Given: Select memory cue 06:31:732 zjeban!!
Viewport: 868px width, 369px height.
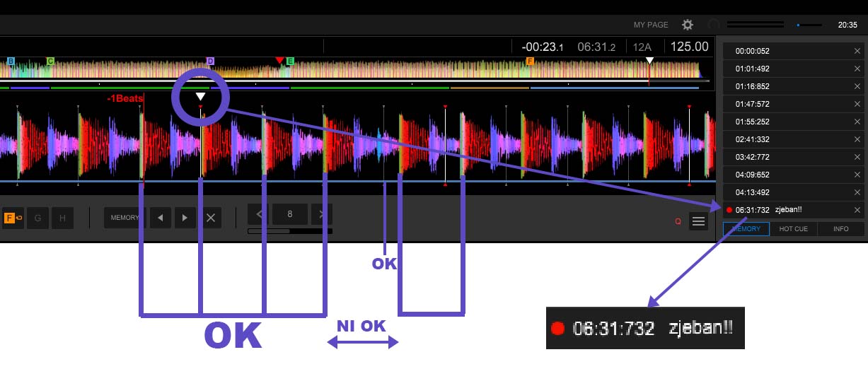Looking at the screenshot, I should tap(793, 210).
